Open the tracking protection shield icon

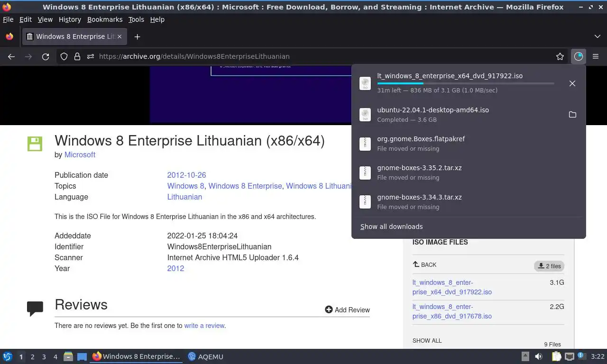coord(64,56)
